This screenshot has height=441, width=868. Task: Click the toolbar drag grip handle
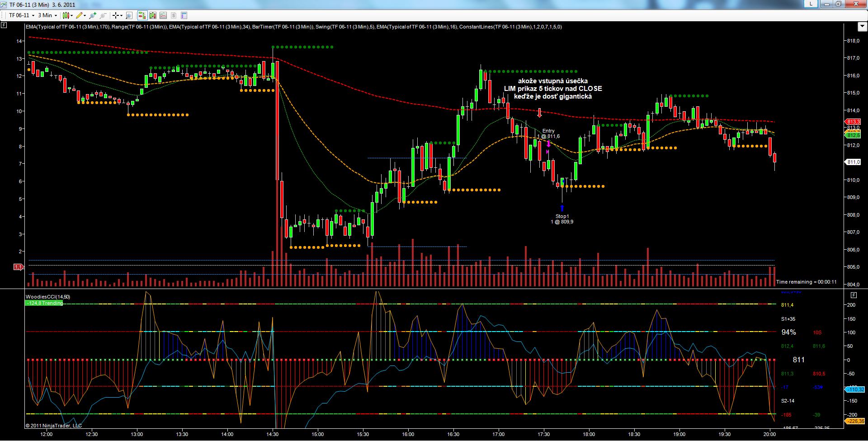pyautogui.click(x=2, y=15)
